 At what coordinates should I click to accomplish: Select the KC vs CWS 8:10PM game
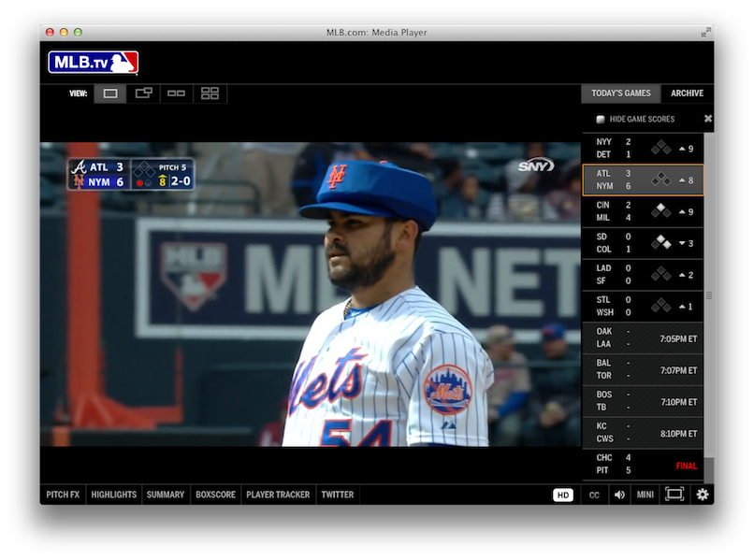point(643,433)
